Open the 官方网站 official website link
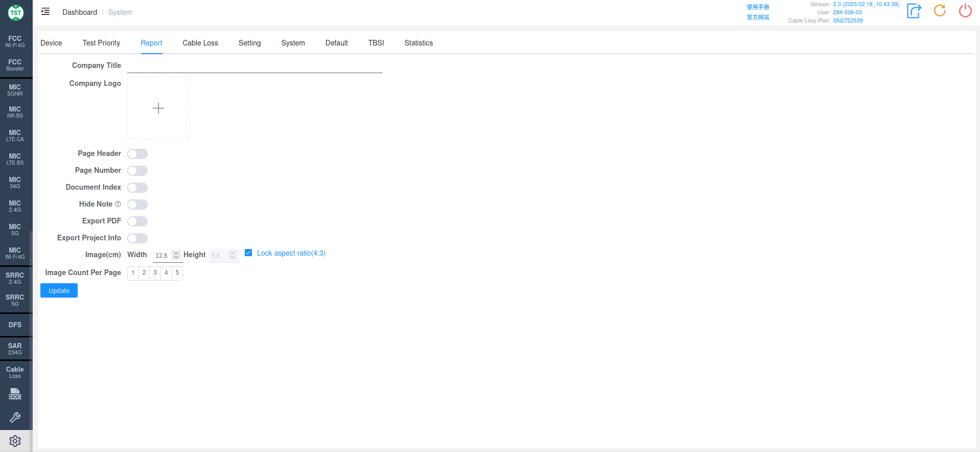The image size is (980, 452). click(758, 17)
